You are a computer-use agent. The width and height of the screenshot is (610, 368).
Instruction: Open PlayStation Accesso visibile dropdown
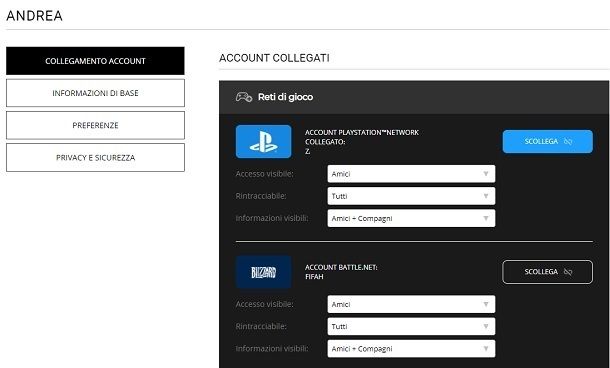point(411,174)
